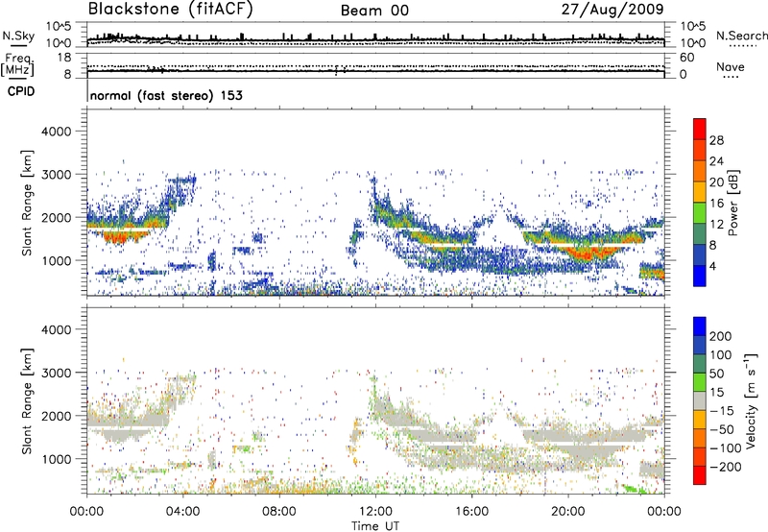This screenshot has height=532, width=768.
Task: Click the strong red echo near 21:00 in power panel
Action: (x=591, y=253)
